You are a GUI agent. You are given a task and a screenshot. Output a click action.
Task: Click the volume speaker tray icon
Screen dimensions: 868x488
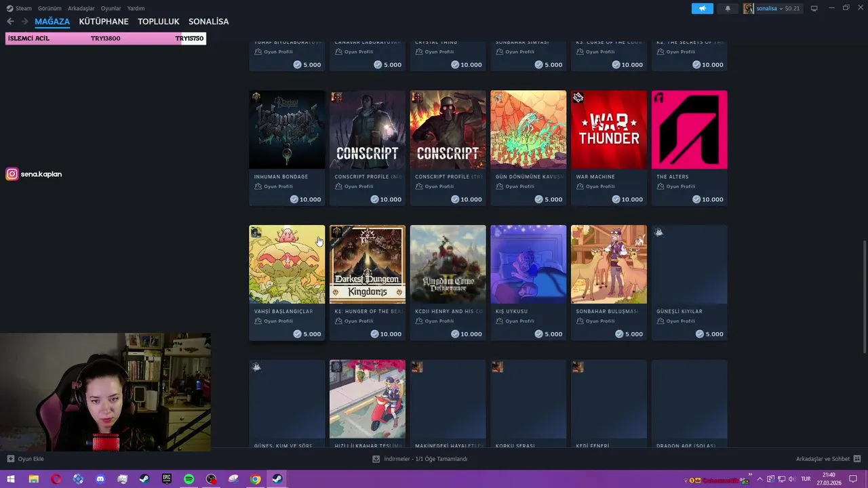pyautogui.click(x=791, y=479)
